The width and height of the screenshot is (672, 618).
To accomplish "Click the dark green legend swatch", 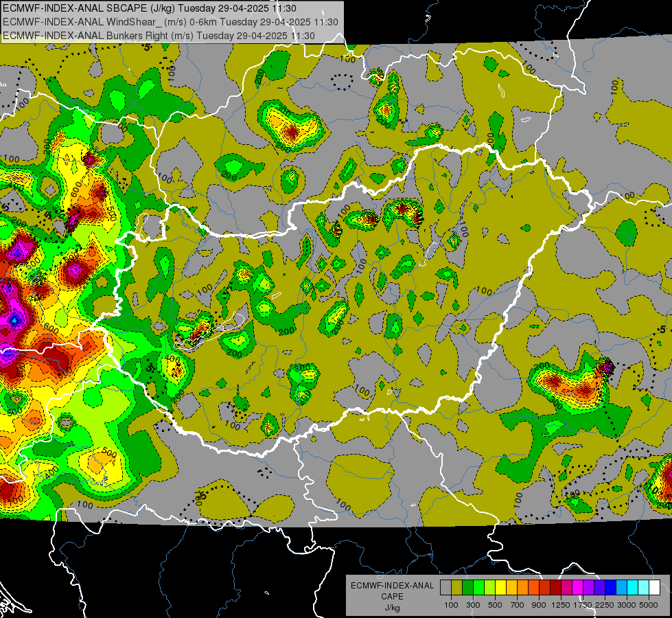I will pyautogui.click(x=467, y=587).
